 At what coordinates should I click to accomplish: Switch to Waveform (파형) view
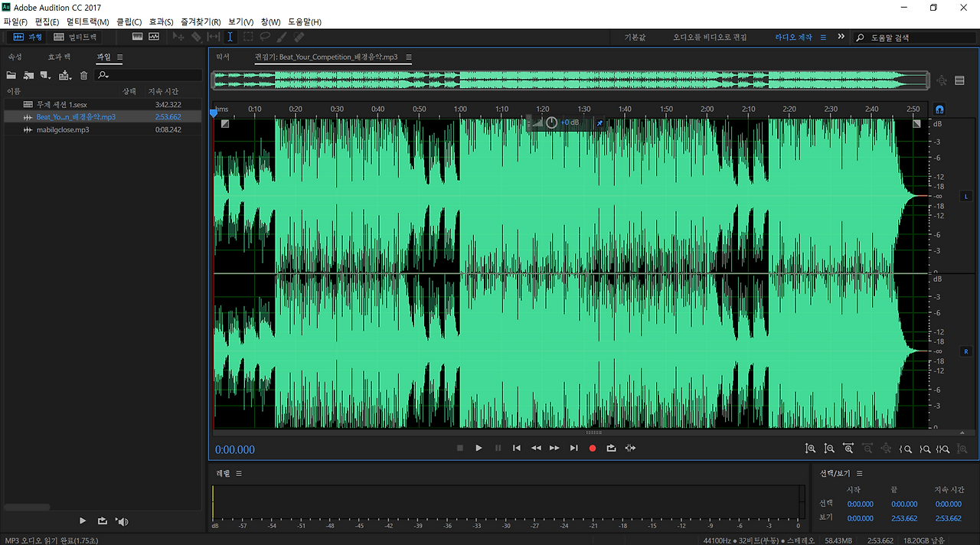[x=28, y=37]
